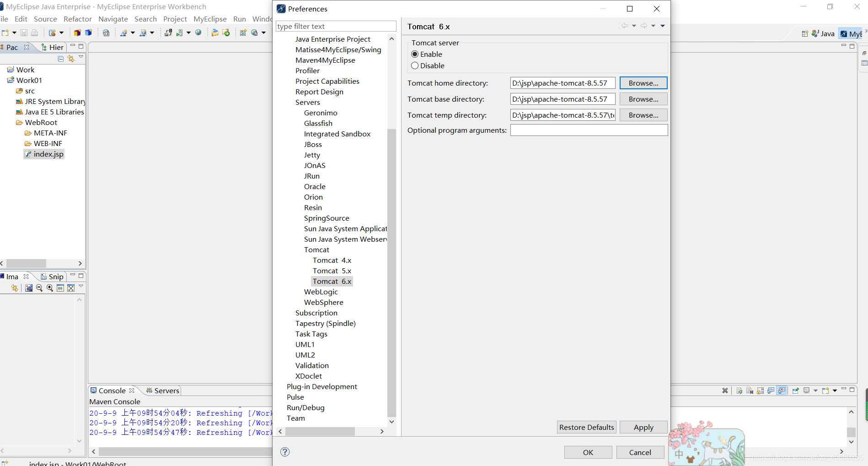Click Cancel in Preferences dialog
Viewport: 868px width, 466px height.
640,452
